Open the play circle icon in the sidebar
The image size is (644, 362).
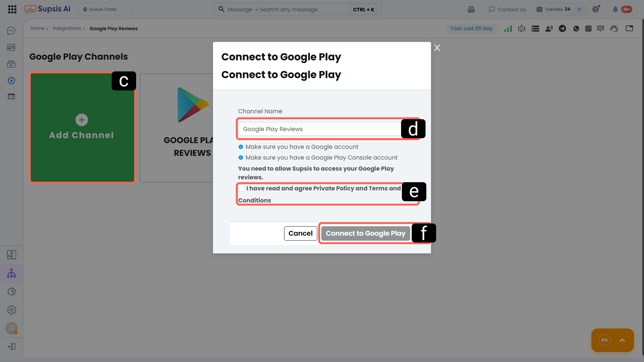pos(11,81)
